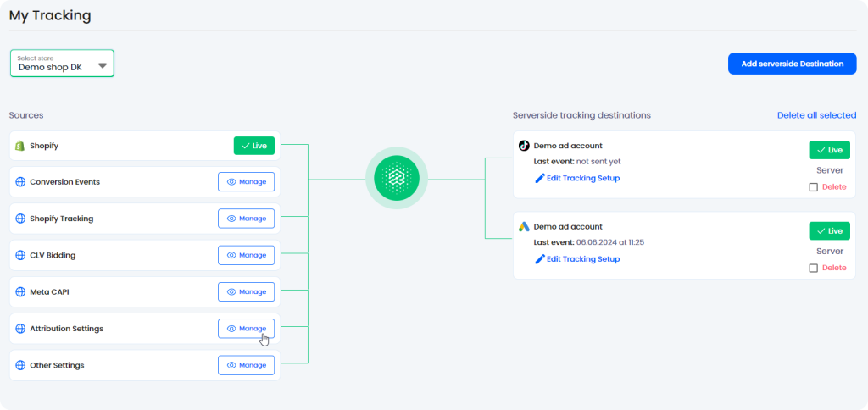Click the central green hub logo
The image size is (868, 410).
pyautogui.click(x=397, y=179)
